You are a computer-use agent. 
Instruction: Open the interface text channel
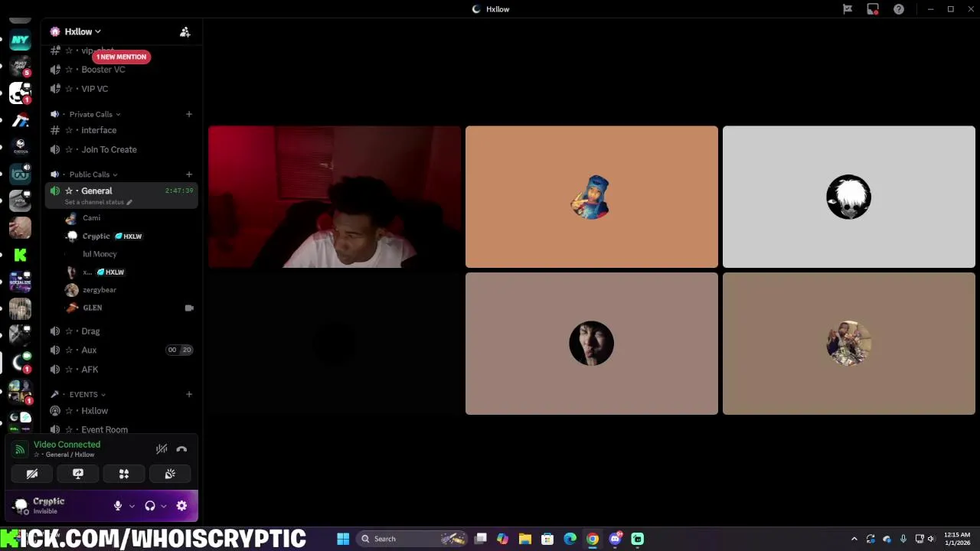click(x=99, y=130)
